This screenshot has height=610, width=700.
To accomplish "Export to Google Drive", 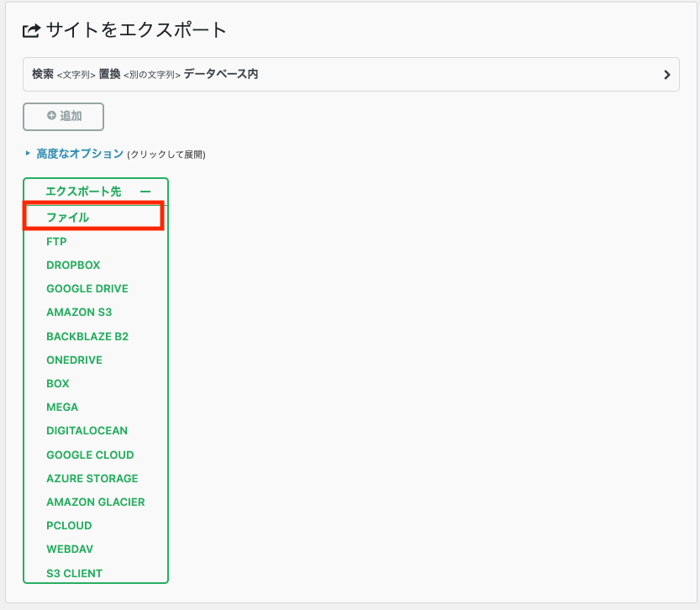I will click(x=87, y=288).
